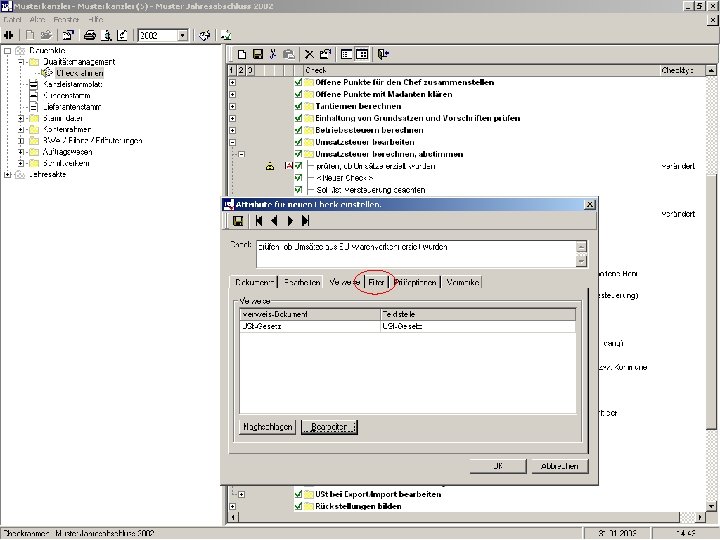Jump to last record in dialog toolbar

tap(305, 221)
